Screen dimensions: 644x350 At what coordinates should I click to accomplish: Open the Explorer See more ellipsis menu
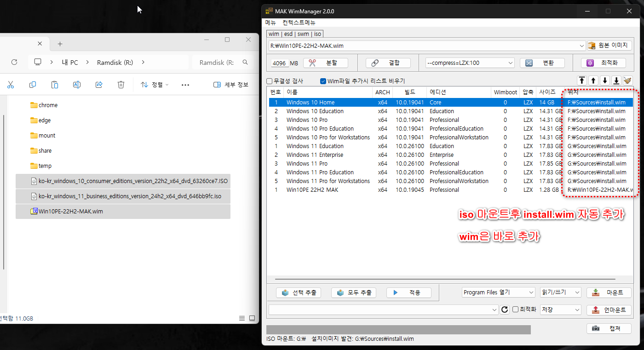[185, 85]
